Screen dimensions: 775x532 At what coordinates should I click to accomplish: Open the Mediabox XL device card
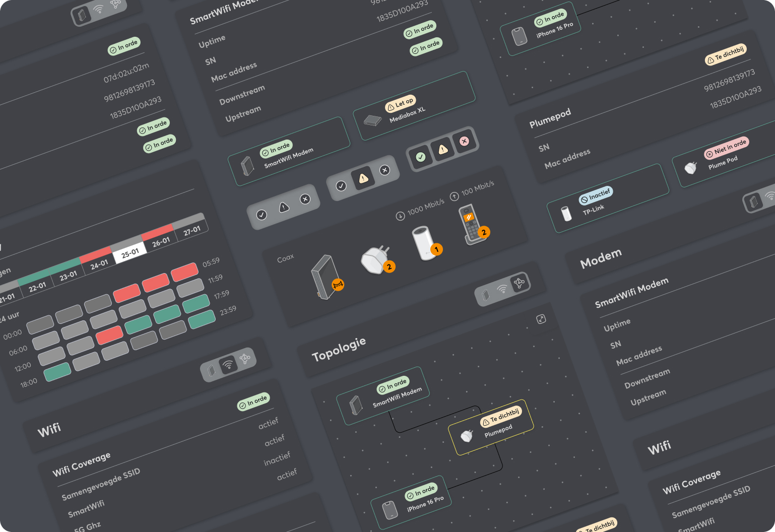[414, 106]
